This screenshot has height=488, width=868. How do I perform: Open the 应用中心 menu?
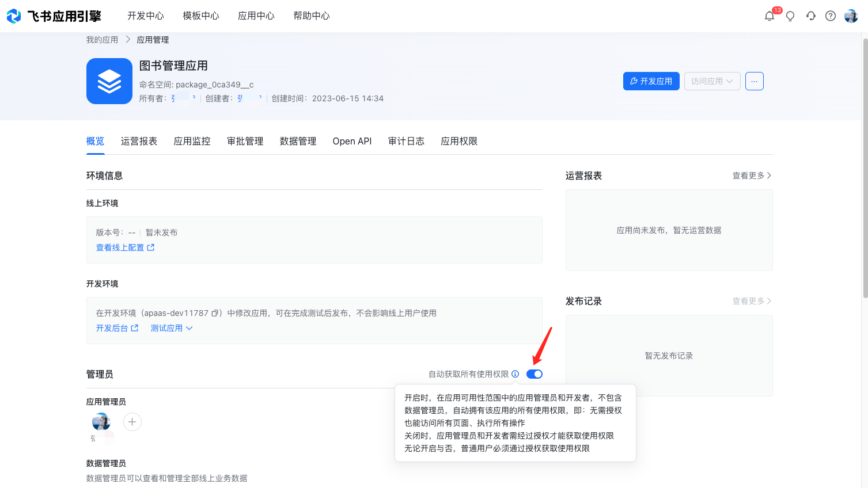coord(256,16)
